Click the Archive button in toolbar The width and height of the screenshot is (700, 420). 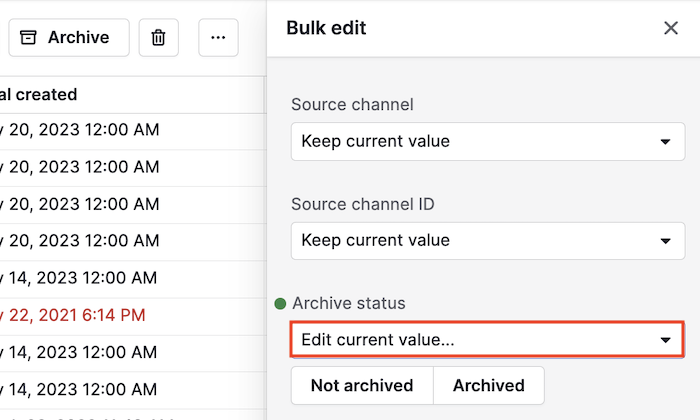tap(69, 37)
